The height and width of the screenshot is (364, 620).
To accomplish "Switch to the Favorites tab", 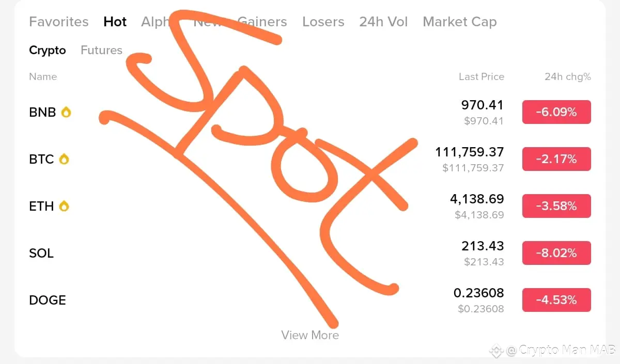I will (59, 22).
